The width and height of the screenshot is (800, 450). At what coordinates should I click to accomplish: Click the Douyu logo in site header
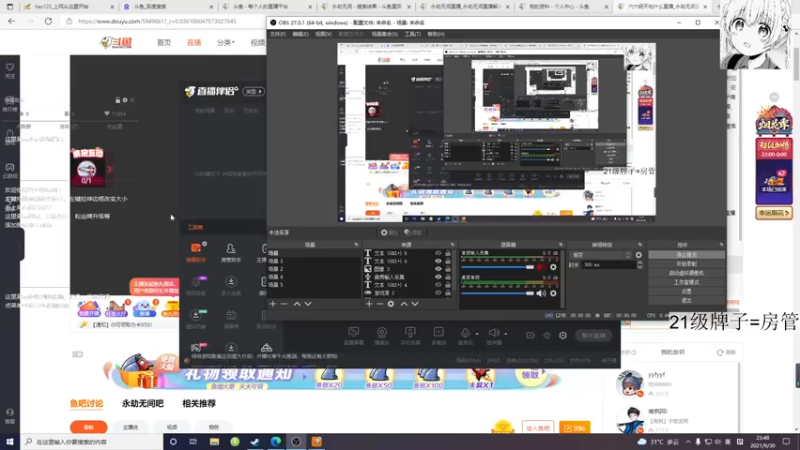coord(116,42)
